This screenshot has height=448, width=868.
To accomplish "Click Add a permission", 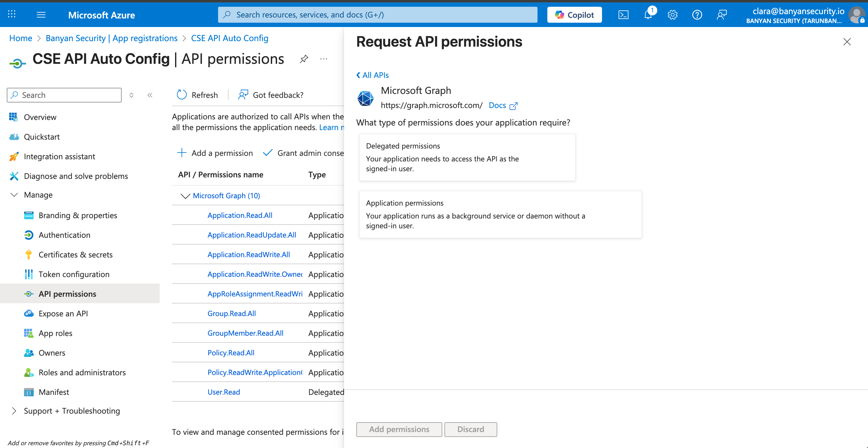I will click(x=215, y=153).
